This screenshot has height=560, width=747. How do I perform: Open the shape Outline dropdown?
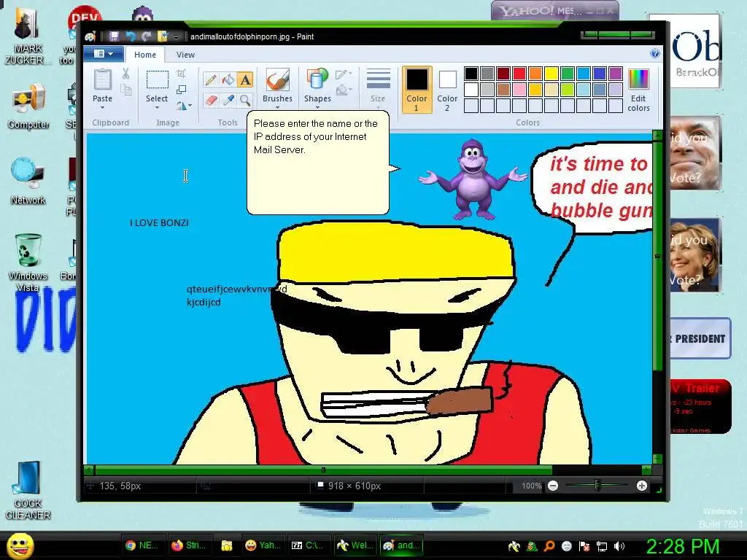(344, 74)
